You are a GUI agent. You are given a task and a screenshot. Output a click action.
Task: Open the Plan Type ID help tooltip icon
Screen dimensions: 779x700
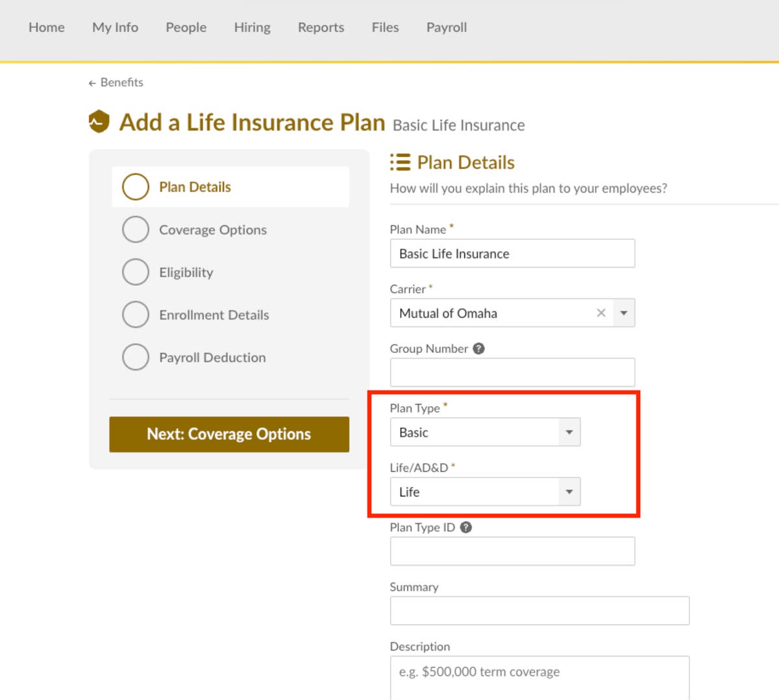pyautogui.click(x=465, y=527)
